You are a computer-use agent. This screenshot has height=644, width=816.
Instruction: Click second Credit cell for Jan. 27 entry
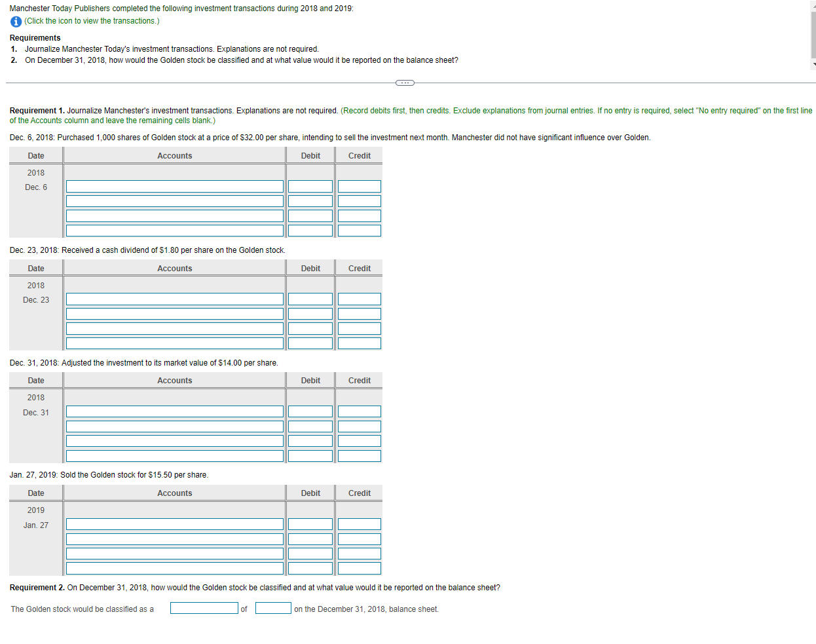pyautogui.click(x=360, y=539)
